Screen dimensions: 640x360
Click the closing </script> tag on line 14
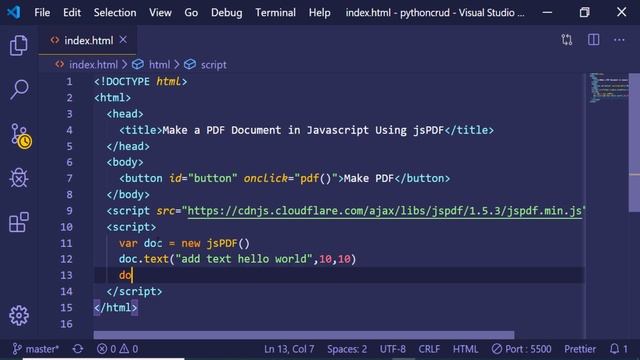(134, 291)
